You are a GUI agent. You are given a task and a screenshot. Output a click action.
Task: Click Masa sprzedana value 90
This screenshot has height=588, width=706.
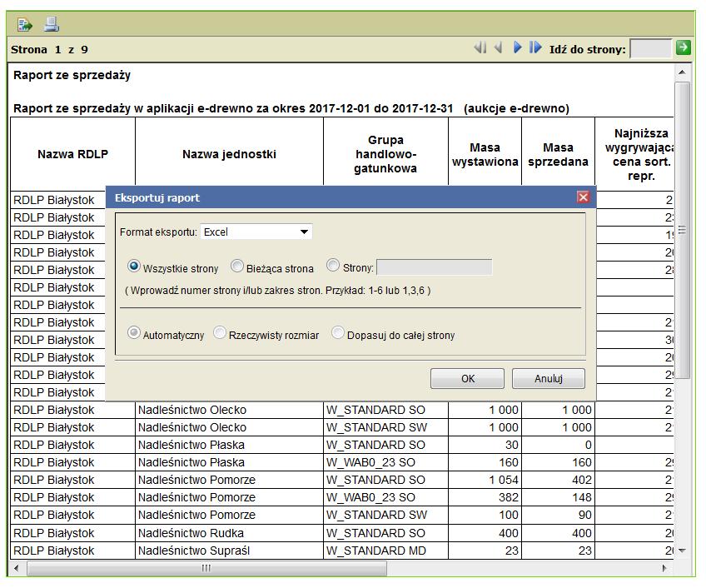[558, 515]
